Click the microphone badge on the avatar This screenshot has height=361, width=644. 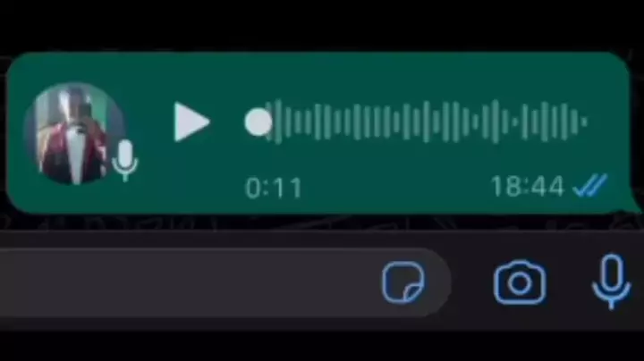(x=125, y=161)
